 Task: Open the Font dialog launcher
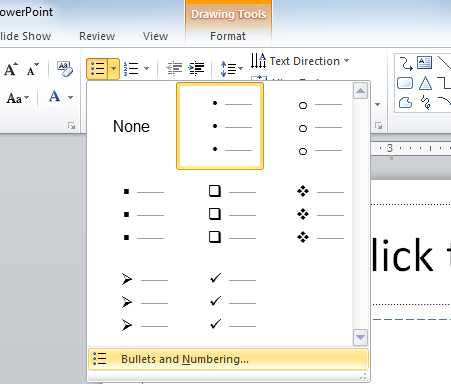(71, 126)
